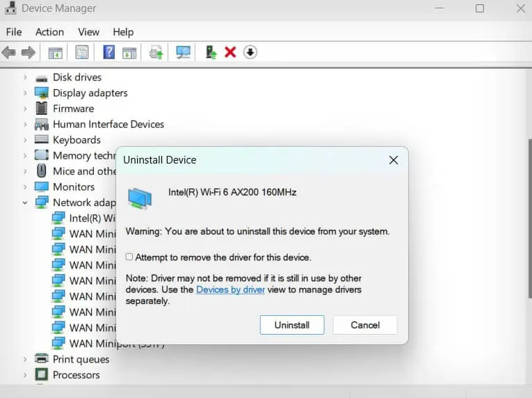Click the Keyboards icon
Screen dimensions: 532x398
coord(42,139)
